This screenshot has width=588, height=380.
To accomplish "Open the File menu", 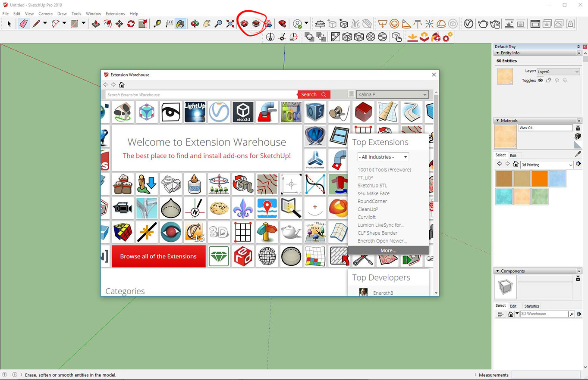I will coord(5,14).
